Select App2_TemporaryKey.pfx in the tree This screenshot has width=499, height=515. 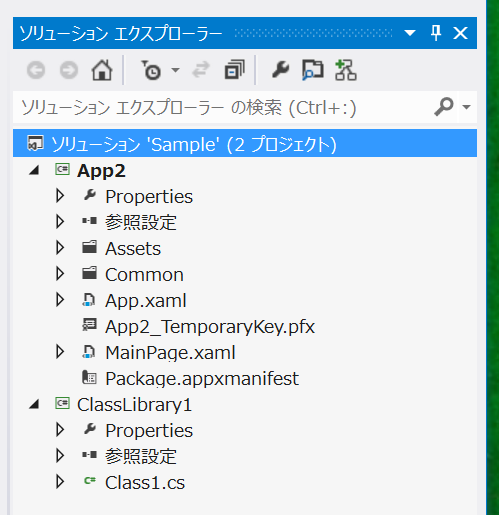click(210, 327)
